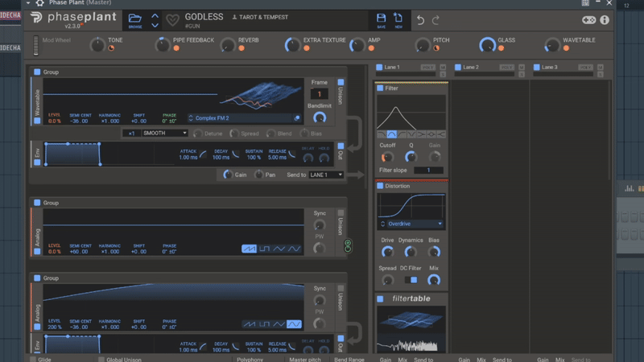The height and width of the screenshot is (362, 644).
Task: Toggle the first Group enable box
Action: point(37,72)
